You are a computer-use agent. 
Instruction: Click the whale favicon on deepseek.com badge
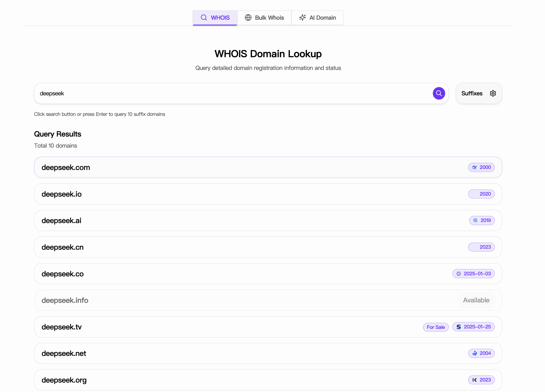pyautogui.click(x=474, y=167)
